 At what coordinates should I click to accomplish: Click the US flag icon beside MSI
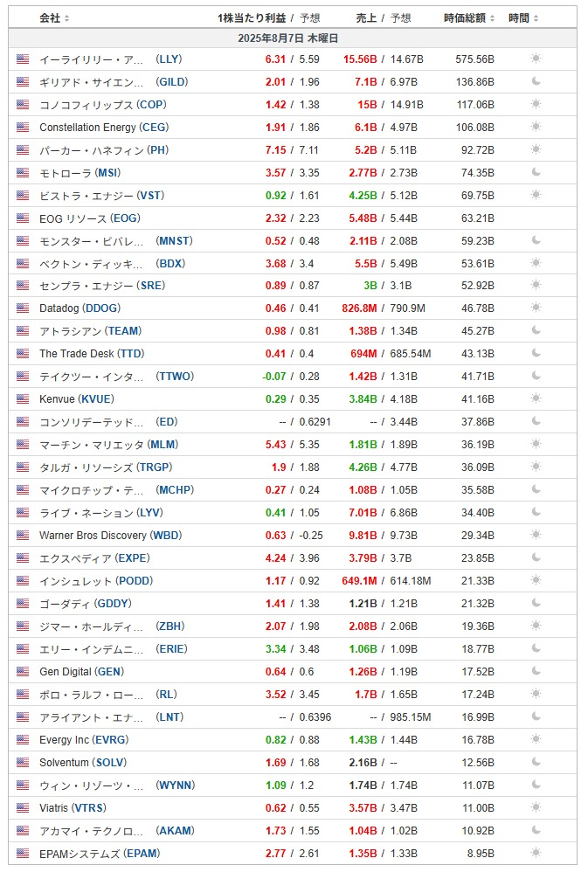[23, 173]
